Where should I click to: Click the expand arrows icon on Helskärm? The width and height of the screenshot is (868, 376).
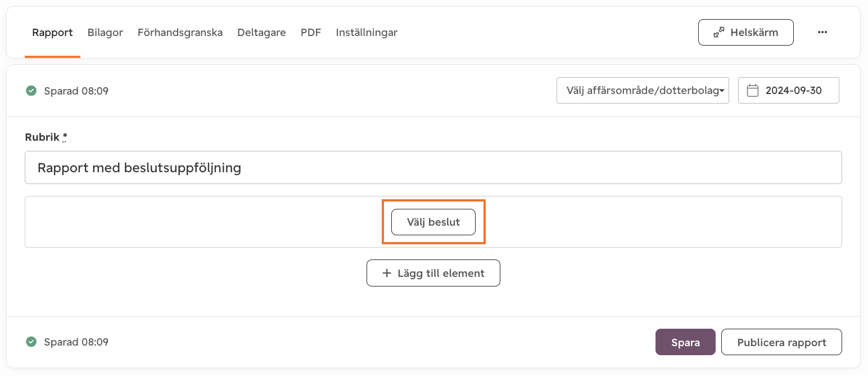[x=718, y=33]
